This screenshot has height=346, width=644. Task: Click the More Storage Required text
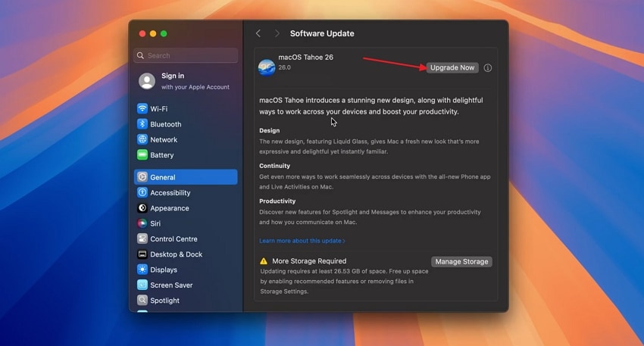pyautogui.click(x=309, y=261)
